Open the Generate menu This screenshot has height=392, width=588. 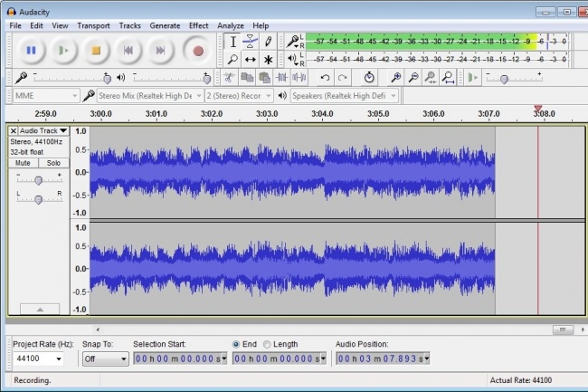click(165, 25)
